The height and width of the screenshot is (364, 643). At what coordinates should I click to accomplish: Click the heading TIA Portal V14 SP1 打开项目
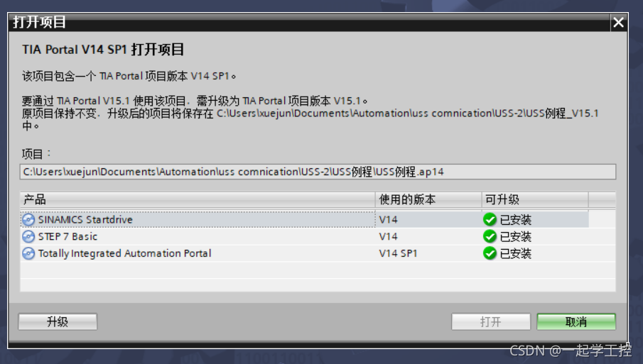[x=103, y=50]
